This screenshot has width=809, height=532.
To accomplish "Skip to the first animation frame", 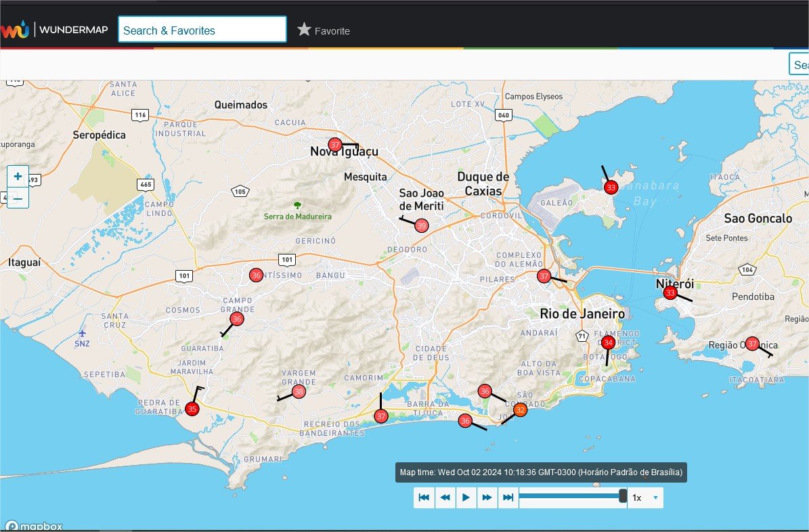I will pos(424,497).
